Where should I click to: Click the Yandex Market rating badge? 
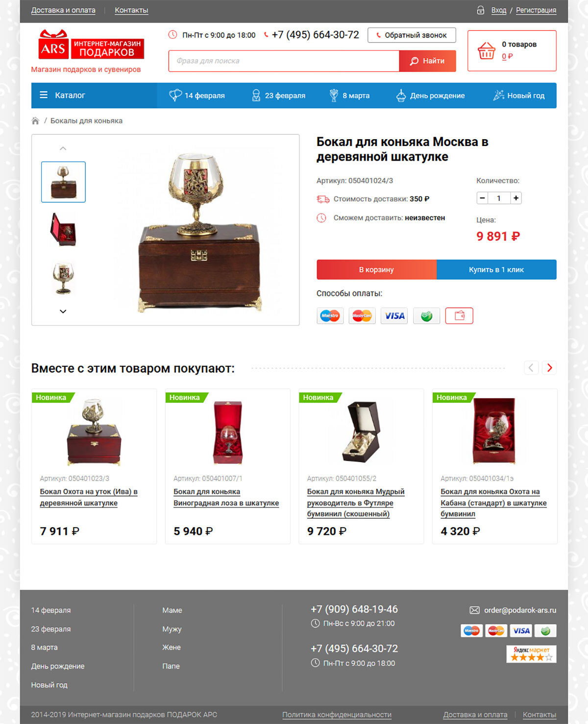pyautogui.click(x=531, y=654)
